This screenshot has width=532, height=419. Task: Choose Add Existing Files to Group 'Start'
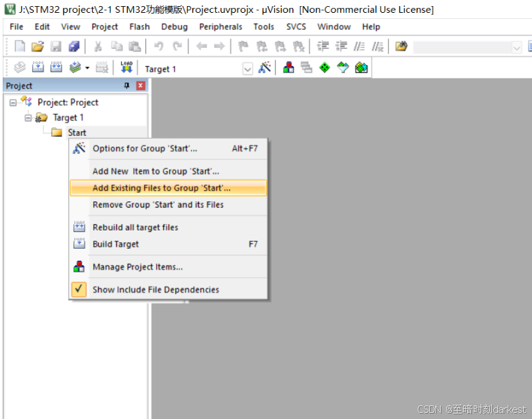pyautogui.click(x=168, y=188)
